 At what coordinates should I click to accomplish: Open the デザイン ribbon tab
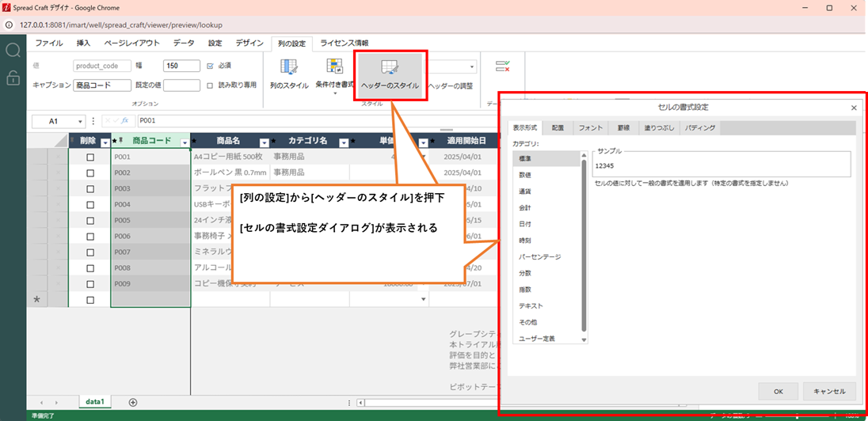[249, 43]
